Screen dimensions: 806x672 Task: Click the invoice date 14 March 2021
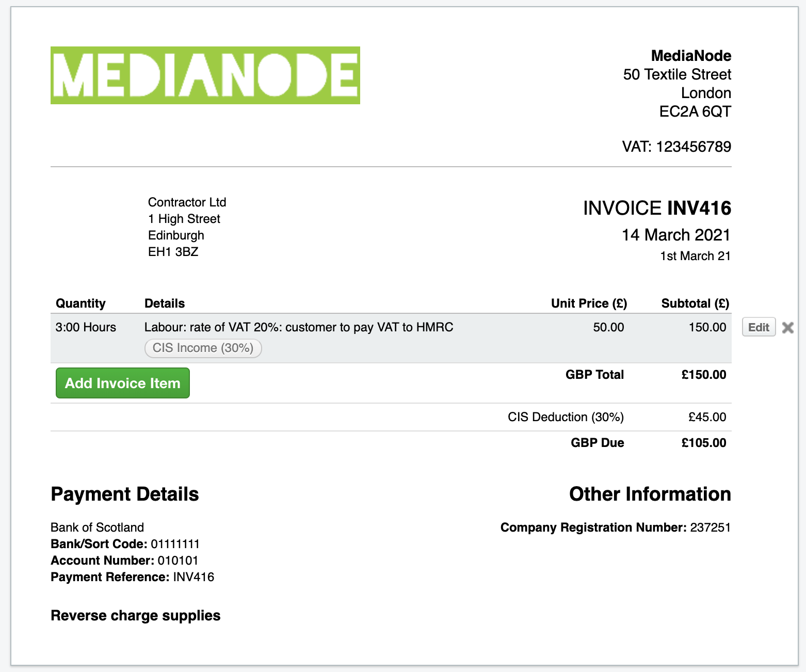pyautogui.click(x=676, y=235)
